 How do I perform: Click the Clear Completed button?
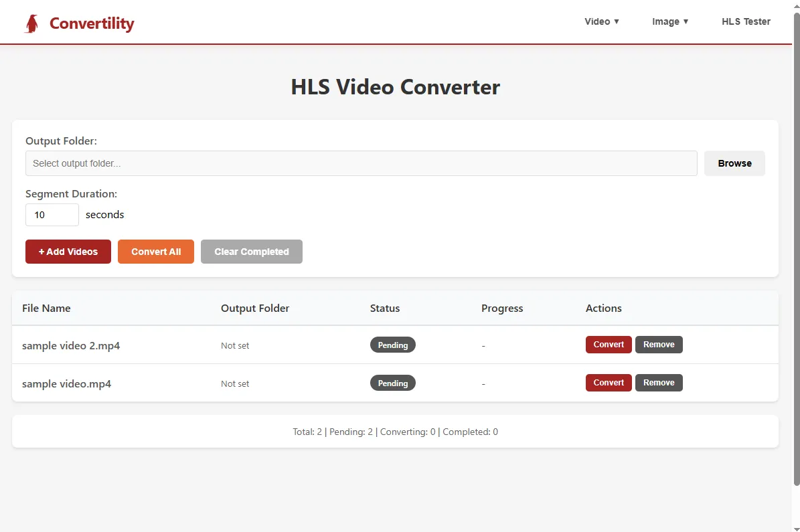pyautogui.click(x=251, y=251)
